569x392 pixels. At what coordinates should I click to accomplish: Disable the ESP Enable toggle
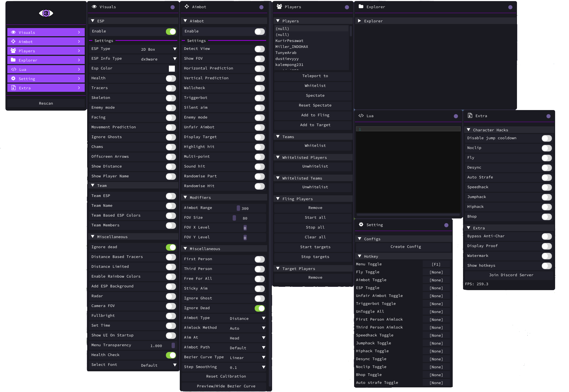click(171, 32)
